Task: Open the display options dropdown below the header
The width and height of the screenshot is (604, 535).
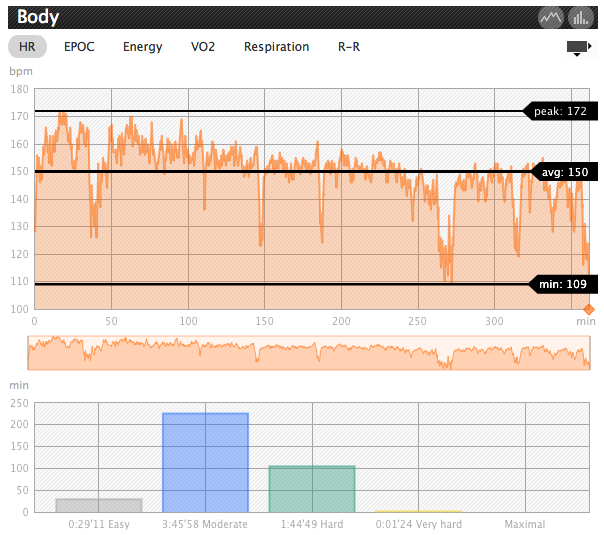Action: pyautogui.click(x=578, y=47)
